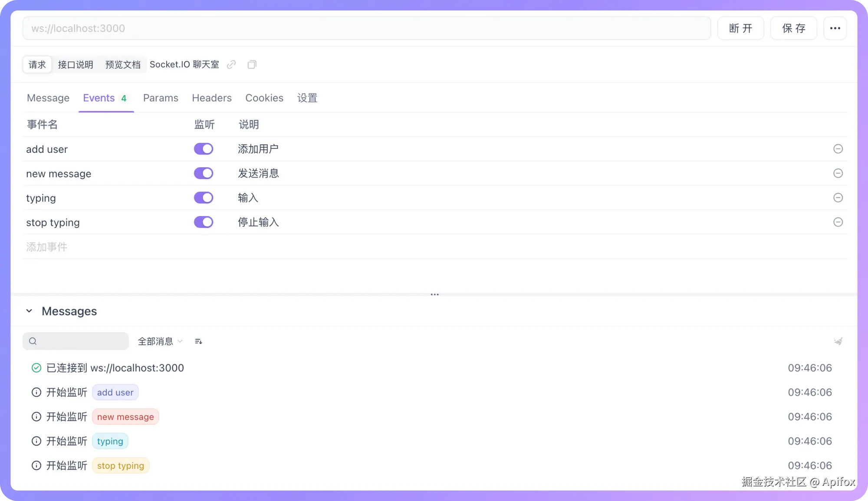Open the more options (...) menu
This screenshot has height=501, width=868.
click(835, 28)
